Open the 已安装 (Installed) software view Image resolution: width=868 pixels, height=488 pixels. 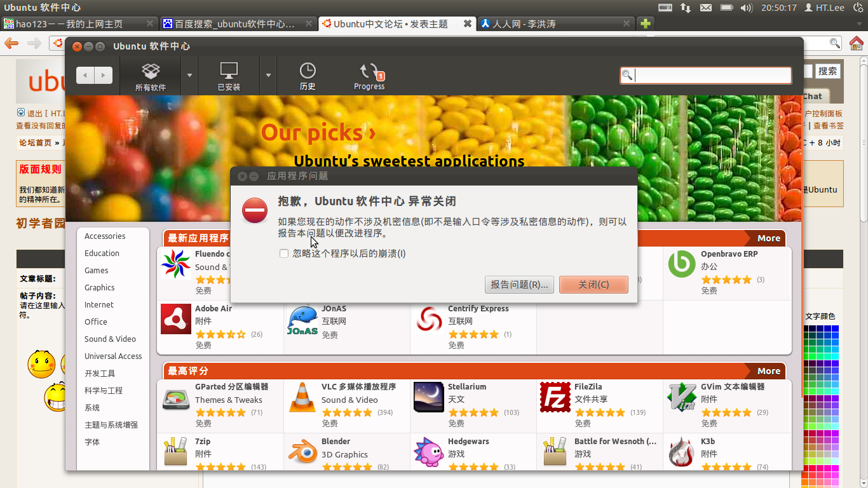click(x=229, y=76)
